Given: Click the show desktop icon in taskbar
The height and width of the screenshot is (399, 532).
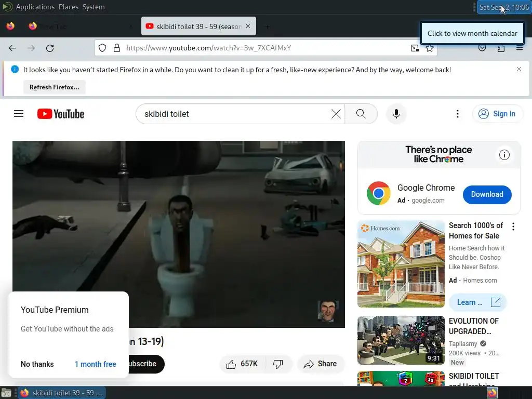Looking at the screenshot, I should coord(6,393).
